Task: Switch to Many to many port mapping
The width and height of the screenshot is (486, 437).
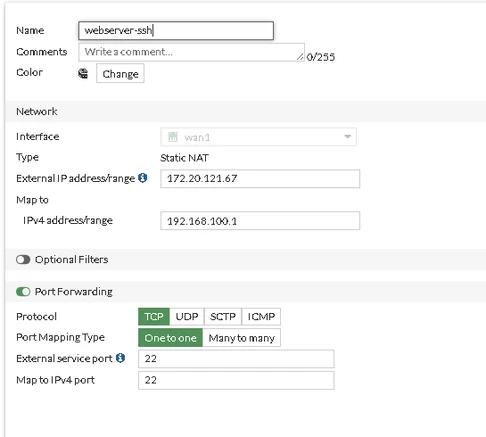Action: [241, 338]
